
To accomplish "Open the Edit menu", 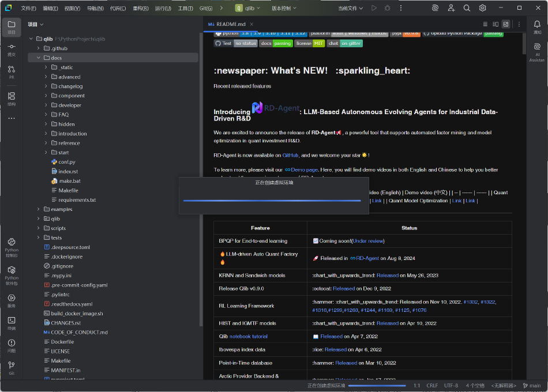I will pos(50,8).
